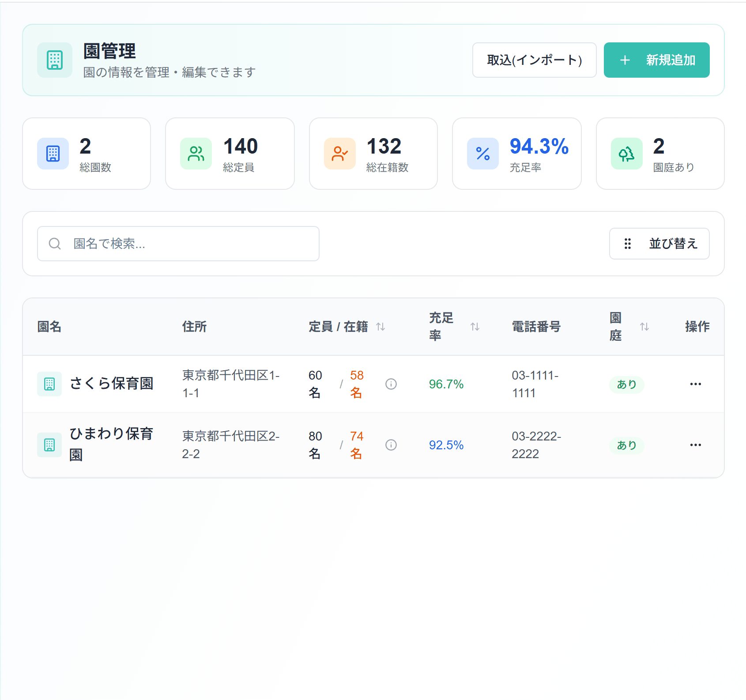Sort table by 定員 / 在籍 column
Image resolution: width=746 pixels, height=700 pixels.
[381, 327]
